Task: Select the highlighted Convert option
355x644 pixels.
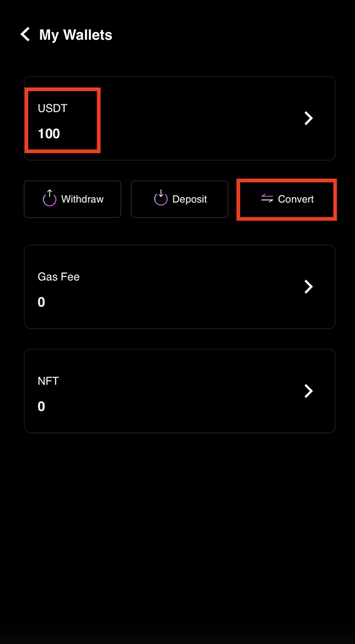Action: (286, 199)
